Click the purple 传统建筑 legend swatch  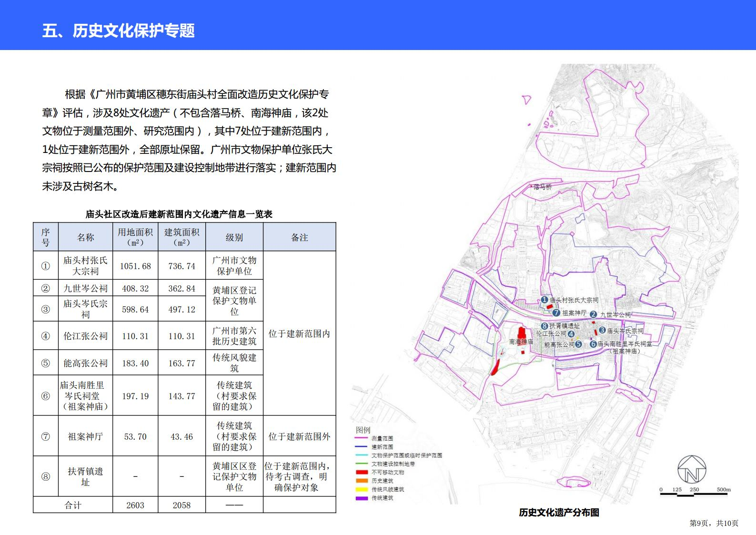(362, 498)
